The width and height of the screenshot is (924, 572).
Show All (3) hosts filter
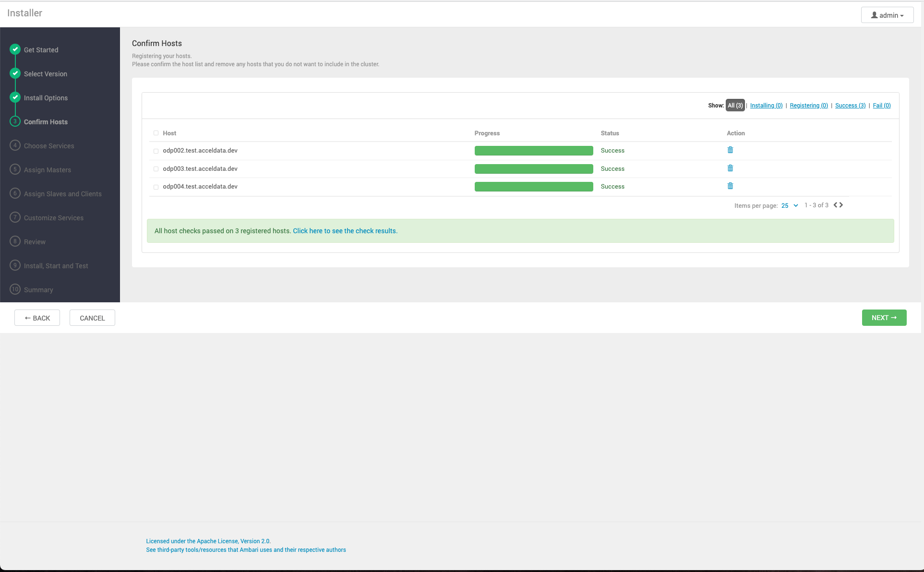click(735, 105)
